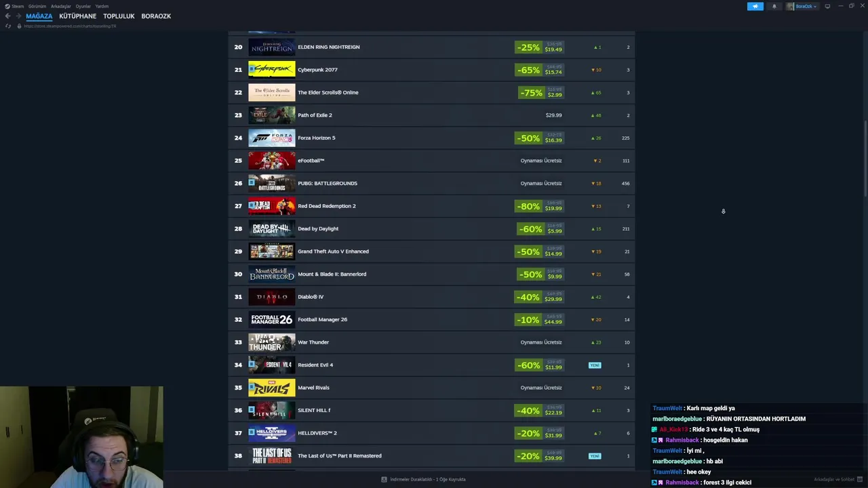Open Red Dead Redemption 2 title

327,206
